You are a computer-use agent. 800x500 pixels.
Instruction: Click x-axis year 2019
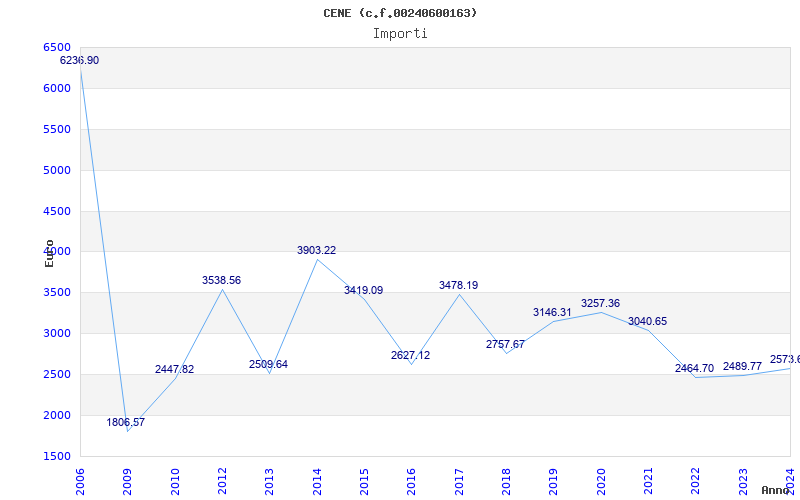[x=554, y=482]
